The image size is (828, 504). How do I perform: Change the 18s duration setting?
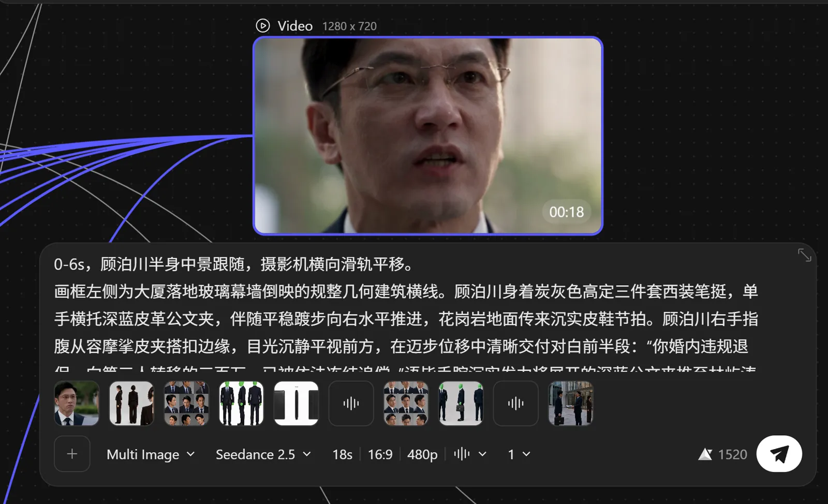pyautogui.click(x=342, y=454)
